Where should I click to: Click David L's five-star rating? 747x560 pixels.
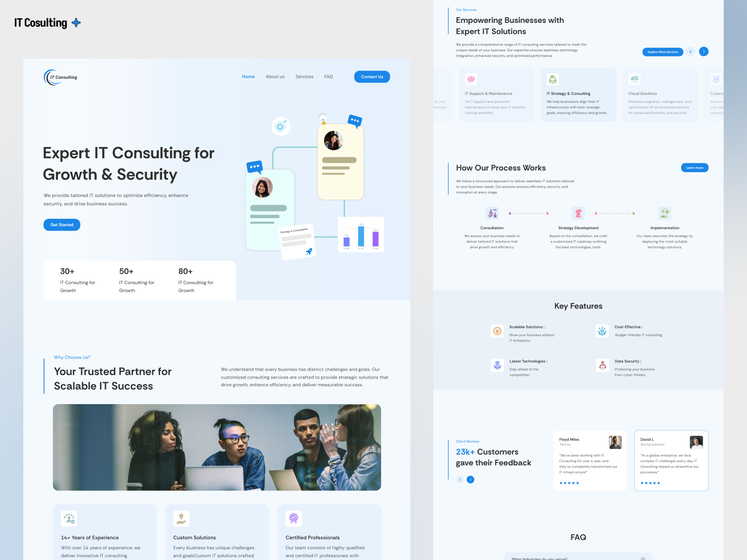tap(650, 483)
